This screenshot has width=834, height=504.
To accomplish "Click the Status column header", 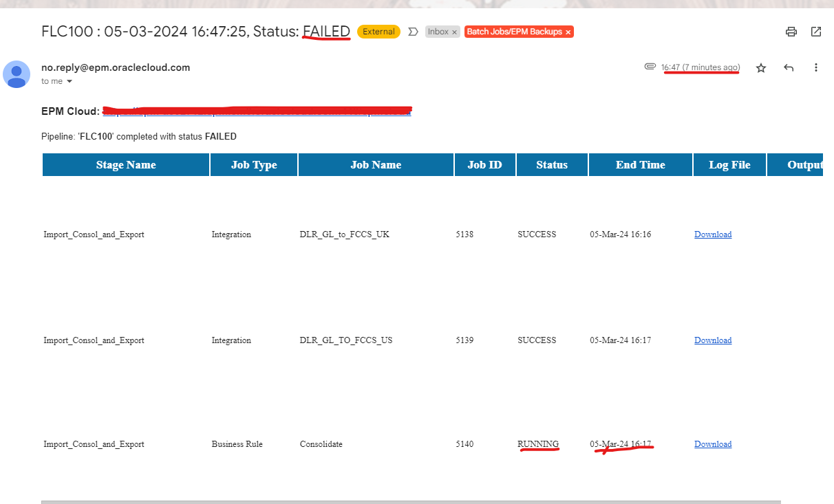I will click(552, 165).
